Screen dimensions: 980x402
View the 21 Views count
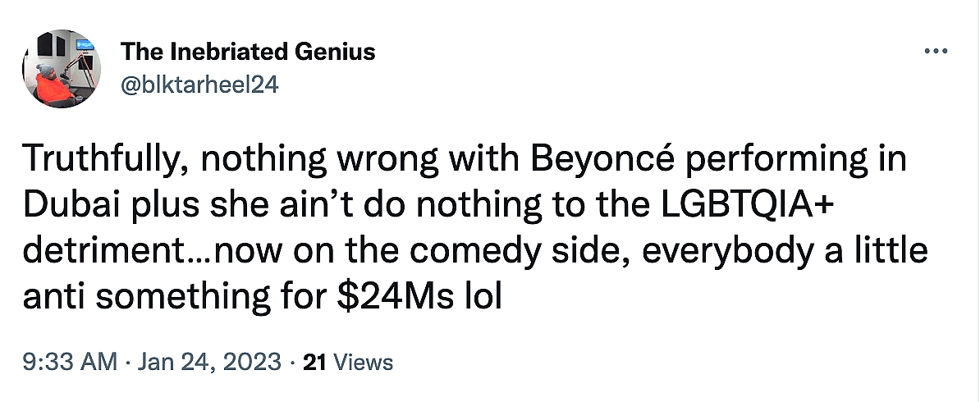pos(348,362)
